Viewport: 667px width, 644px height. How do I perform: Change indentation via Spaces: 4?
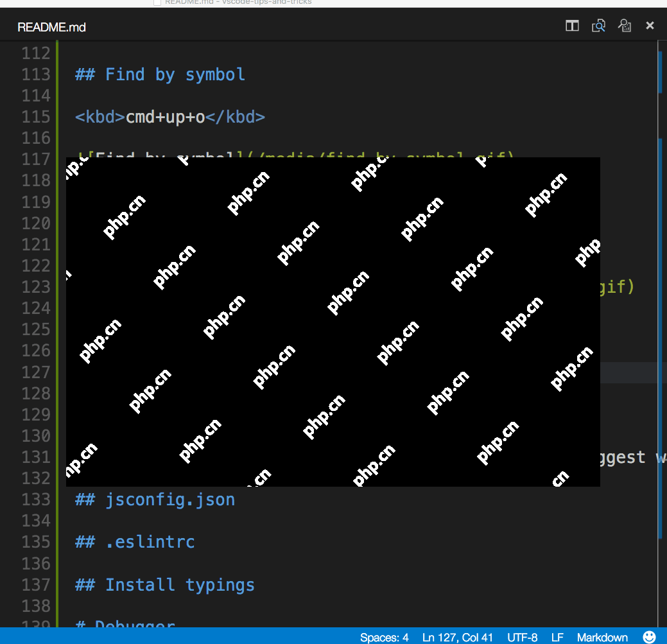point(384,637)
